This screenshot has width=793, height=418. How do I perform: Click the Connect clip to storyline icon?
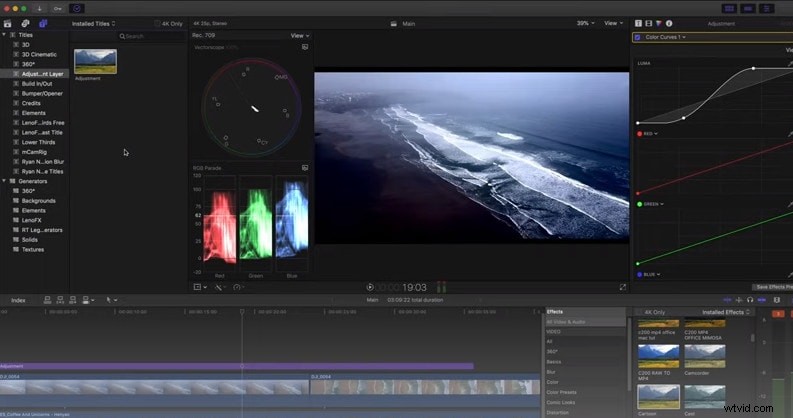(48, 300)
